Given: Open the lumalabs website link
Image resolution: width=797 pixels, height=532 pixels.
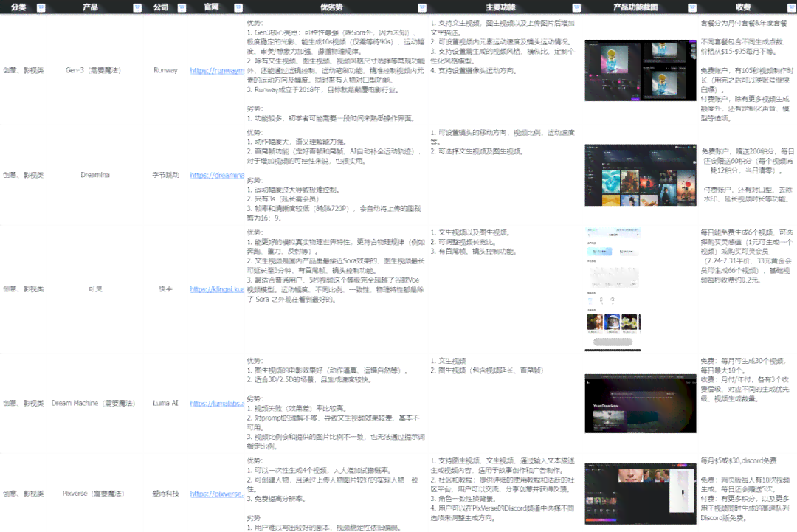Looking at the screenshot, I should tap(217, 403).
